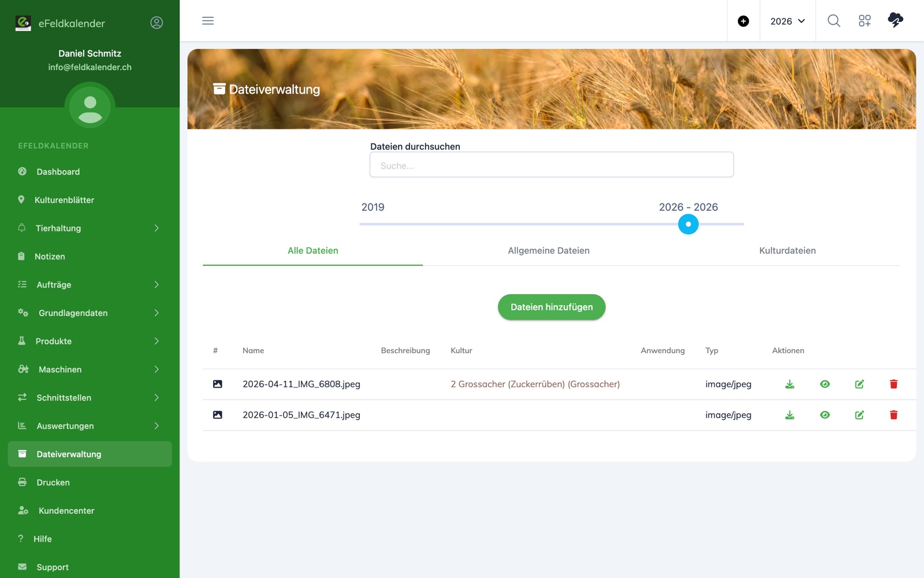The image size is (924, 578).
Task: Expand the Grundlagendaten submenu
Action: [x=90, y=313]
